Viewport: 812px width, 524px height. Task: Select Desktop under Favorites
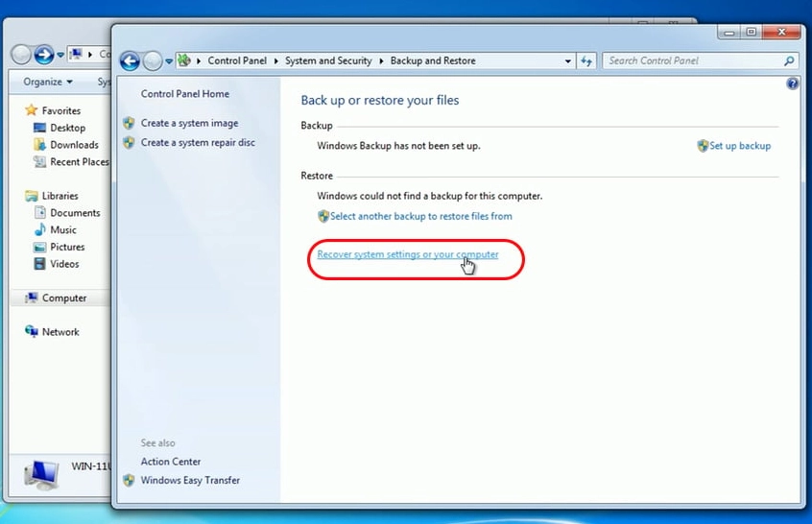[67, 128]
